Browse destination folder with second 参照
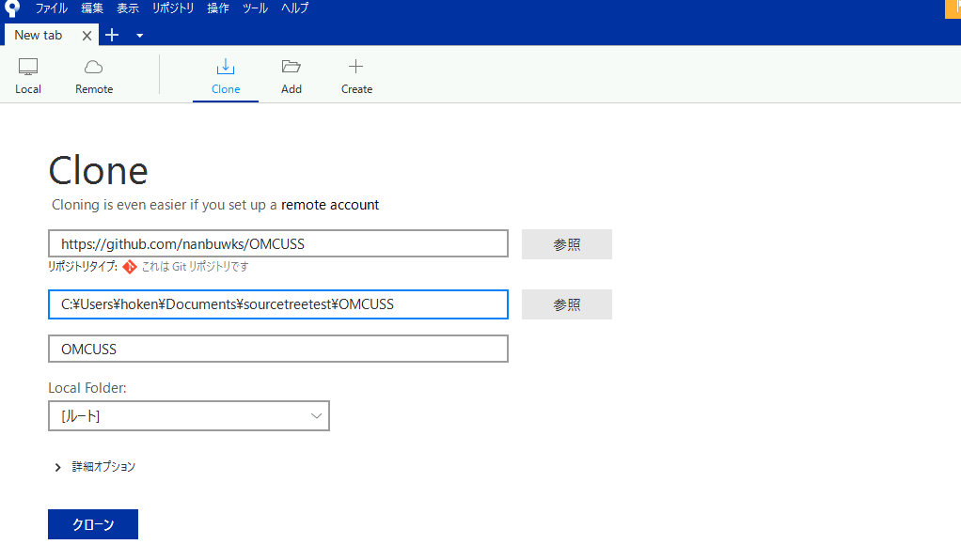Image resolution: width=961 pixels, height=560 pixels. 566,304
